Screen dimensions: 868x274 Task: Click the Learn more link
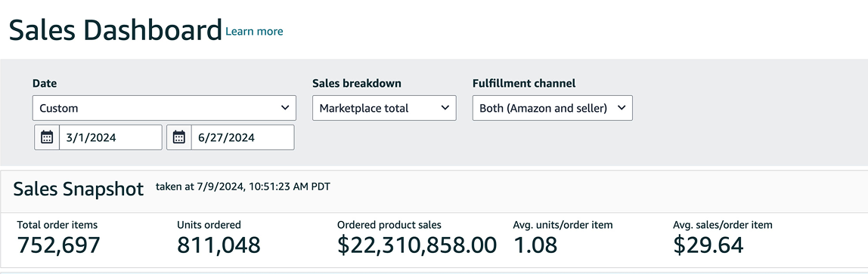click(254, 32)
